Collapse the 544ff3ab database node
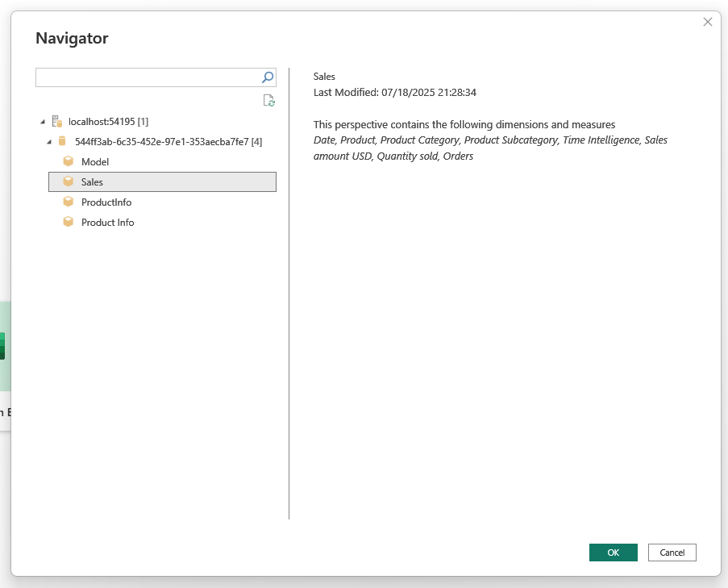This screenshot has width=728, height=588. click(x=49, y=142)
